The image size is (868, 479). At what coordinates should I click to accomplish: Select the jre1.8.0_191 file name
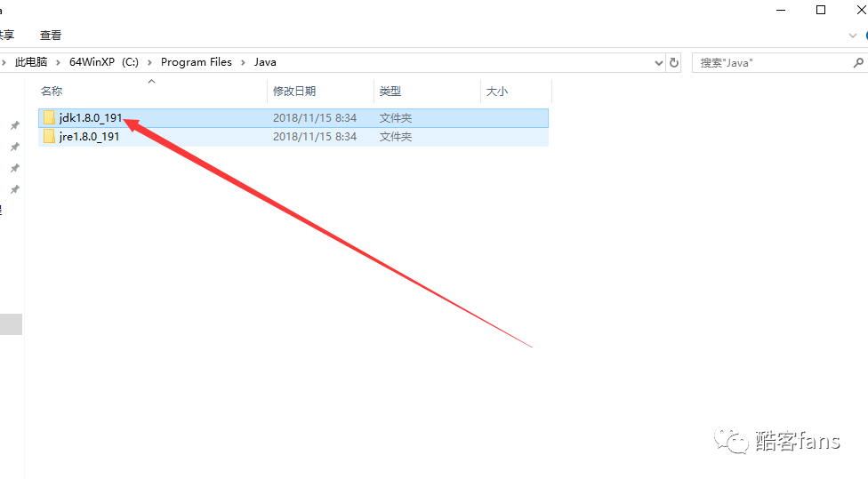pos(89,137)
